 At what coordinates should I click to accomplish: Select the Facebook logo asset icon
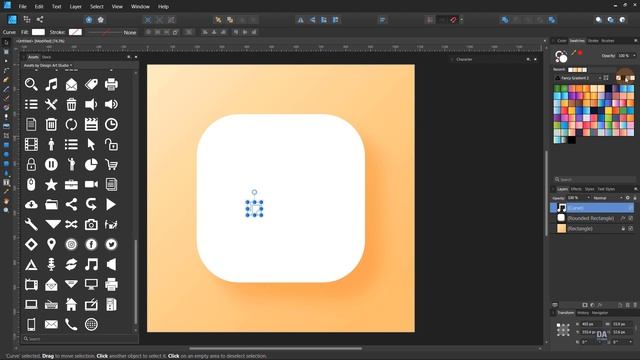(91, 244)
